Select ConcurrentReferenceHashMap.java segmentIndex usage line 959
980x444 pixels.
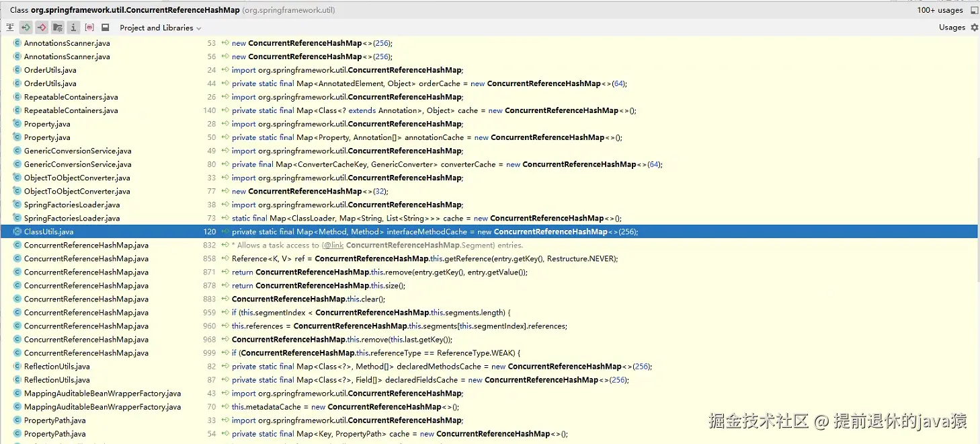(489, 312)
